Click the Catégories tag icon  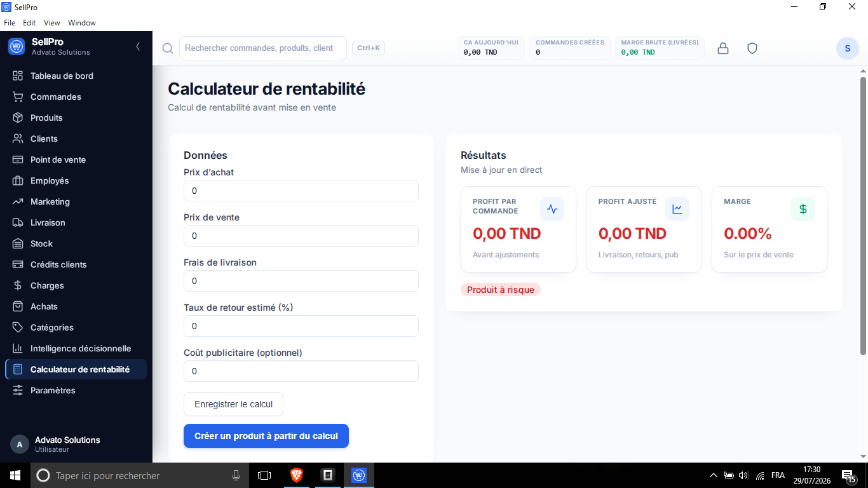click(x=18, y=327)
